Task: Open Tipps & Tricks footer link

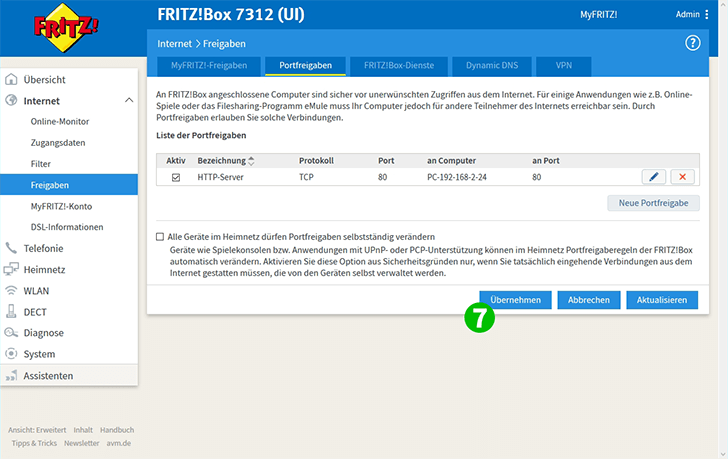Action: coord(34,443)
